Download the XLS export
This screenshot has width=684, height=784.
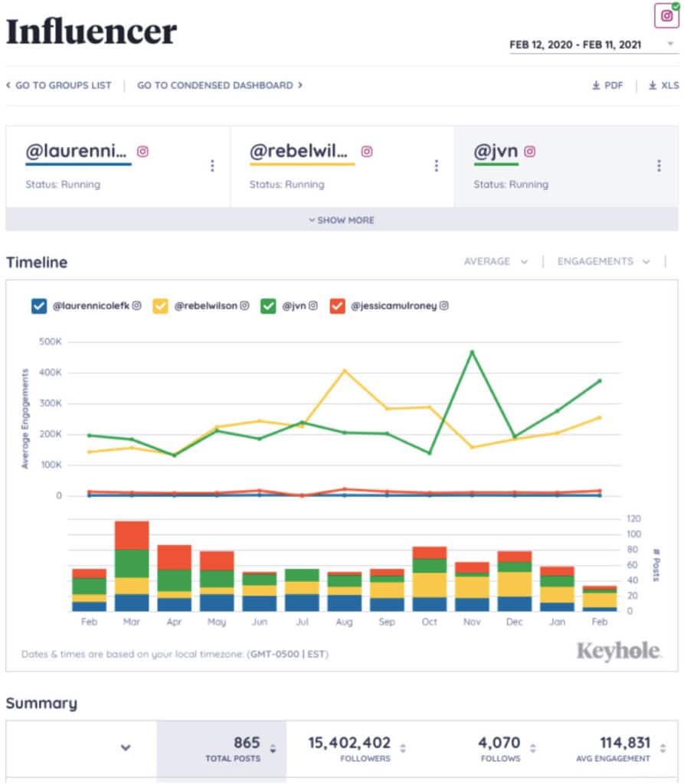(664, 86)
